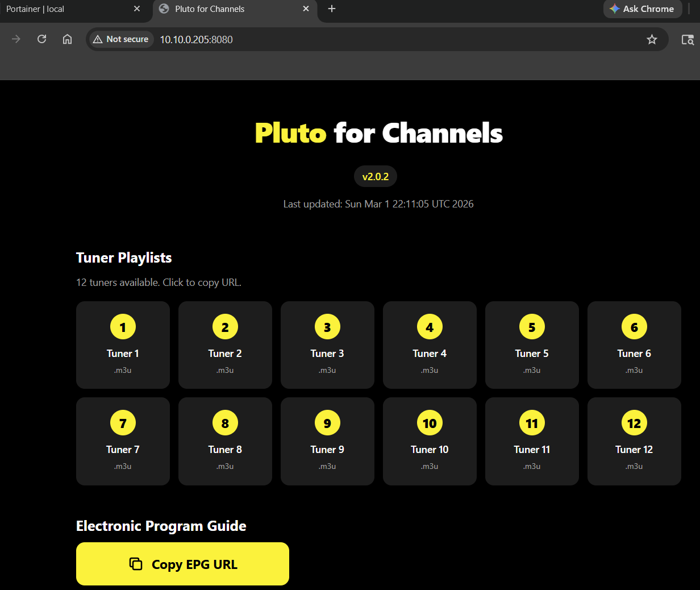Select the Pluto for Channels tab

pos(227,9)
